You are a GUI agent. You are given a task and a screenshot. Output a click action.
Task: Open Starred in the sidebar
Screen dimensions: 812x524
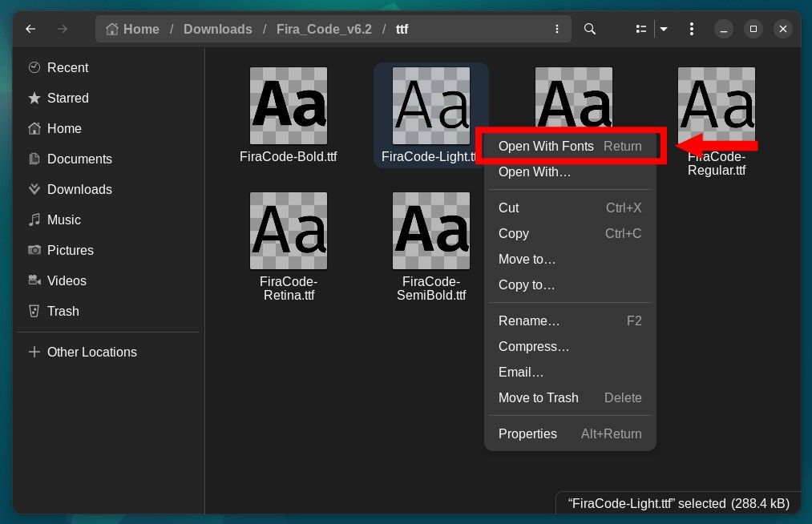point(108,99)
